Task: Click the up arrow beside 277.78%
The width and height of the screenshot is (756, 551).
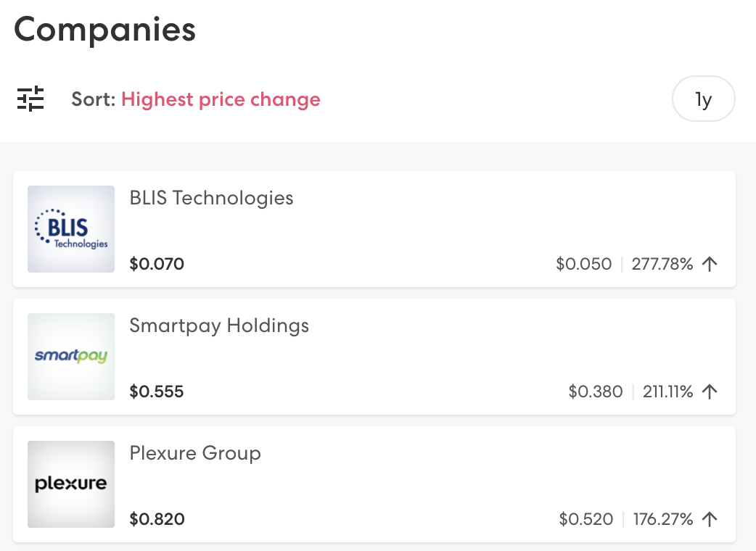Action: [x=710, y=264]
